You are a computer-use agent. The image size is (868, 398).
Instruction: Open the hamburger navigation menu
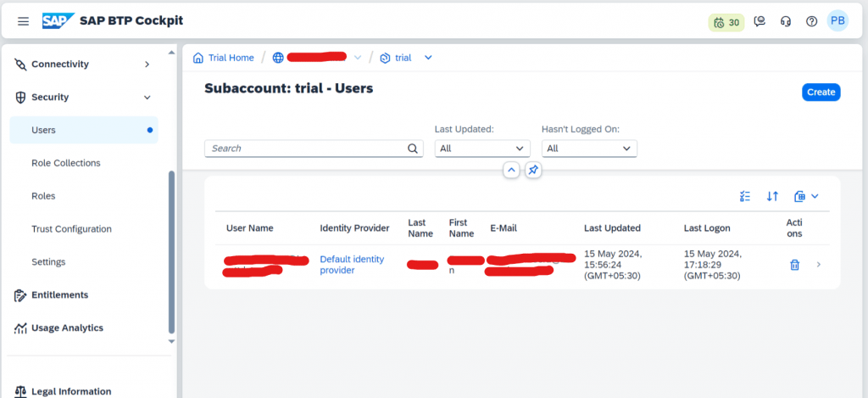(23, 21)
